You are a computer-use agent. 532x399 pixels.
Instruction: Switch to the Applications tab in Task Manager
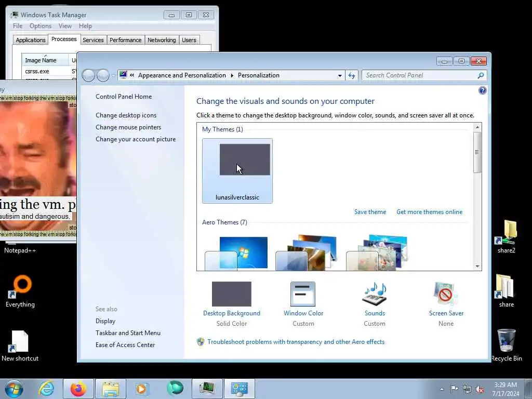coord(31,40)
